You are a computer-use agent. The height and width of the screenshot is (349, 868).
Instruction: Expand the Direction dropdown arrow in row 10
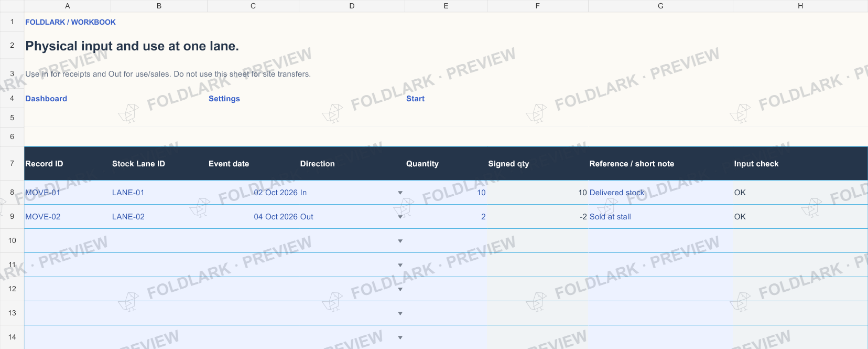400,241
